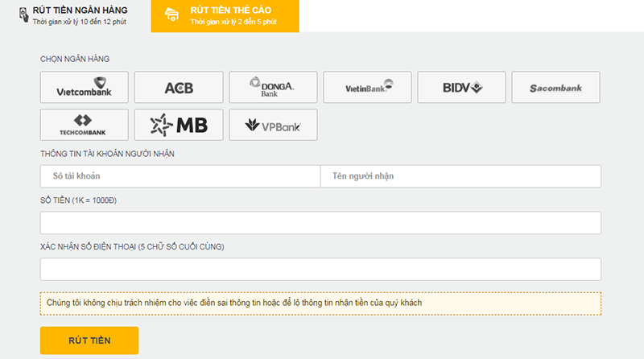This screenshot has width=644, height=359.
Task: Submit with the Rút Tiền button
Action: (x=89, y=340)
